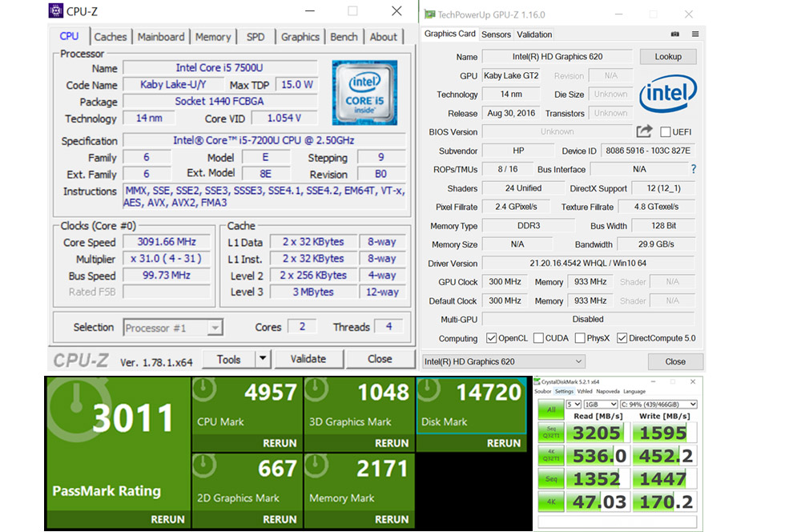Open the GPU-Z hamburger menu
The height and width of the screenshot is (532, 801).
click(x=695, y=34)
